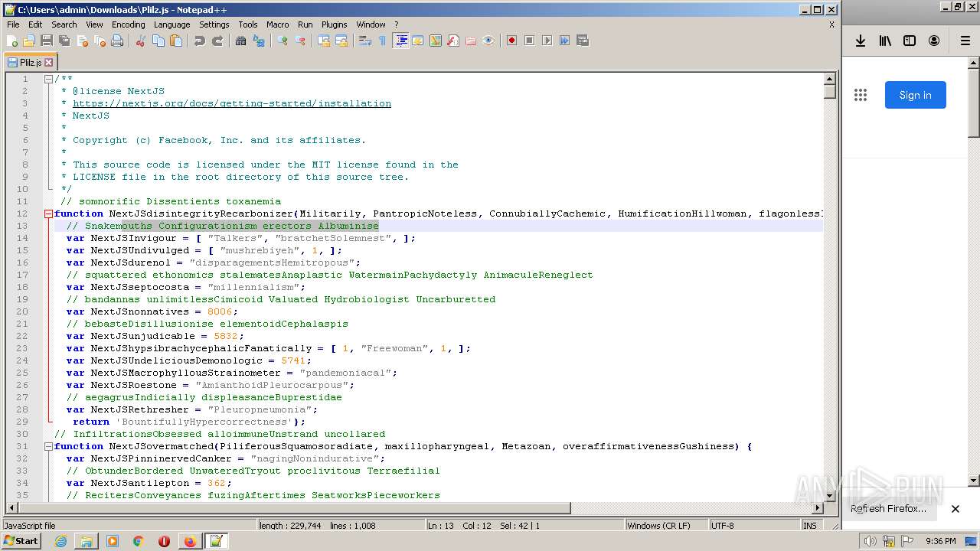The image size is (980, 551).
Task: Click the editor vertical scrollbar down arrow
Action: point(830,495)
